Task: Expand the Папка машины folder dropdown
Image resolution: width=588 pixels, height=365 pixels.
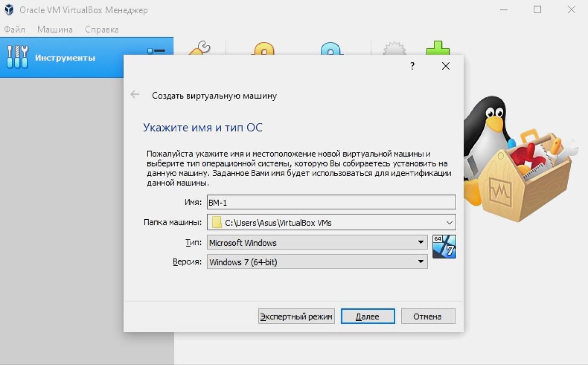Action: 449,222
